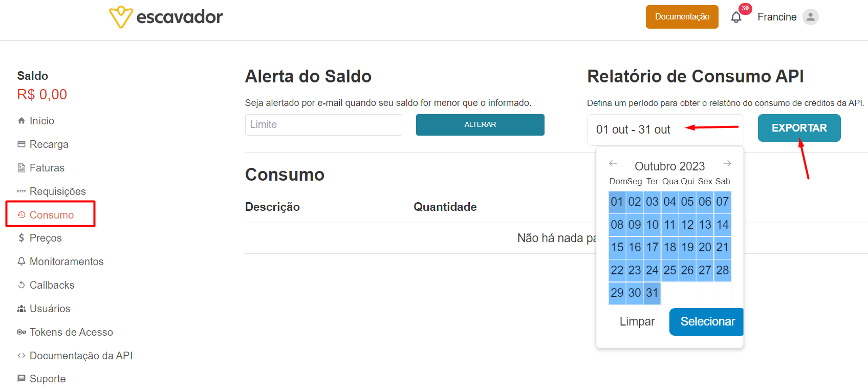Click the Selecionar button in calendar
Viewport: 868px width, 390px height.
pos(706,321)
